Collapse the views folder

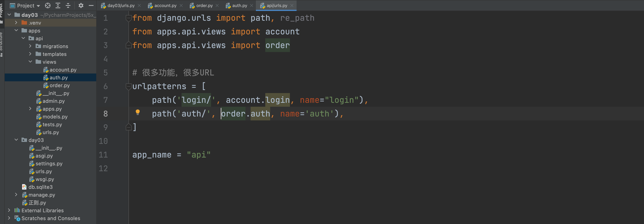coord(30,62)
